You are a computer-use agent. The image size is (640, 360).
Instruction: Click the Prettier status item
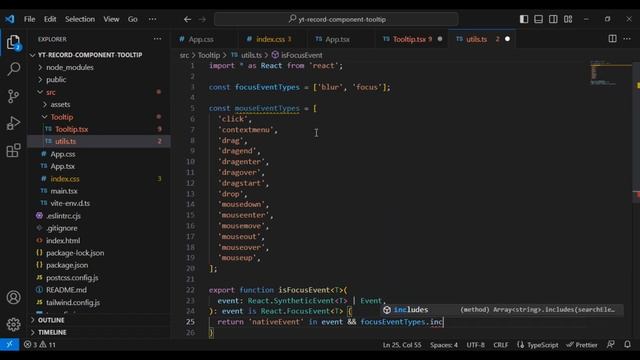point(582,345)
